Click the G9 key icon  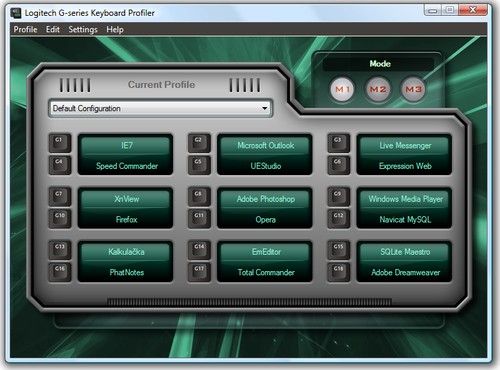[339, 196]
